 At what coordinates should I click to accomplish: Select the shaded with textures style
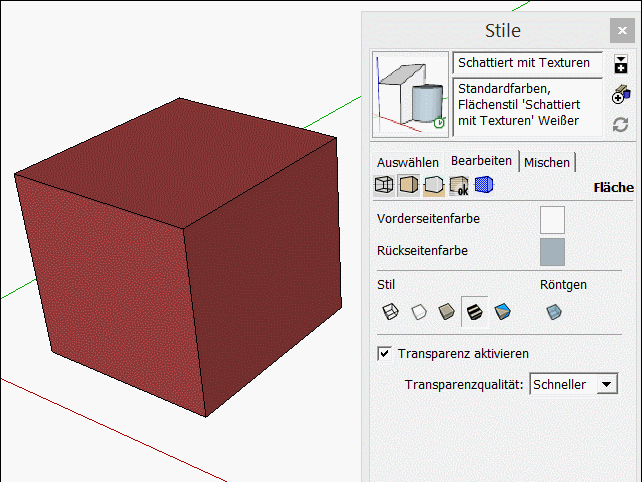474,312
